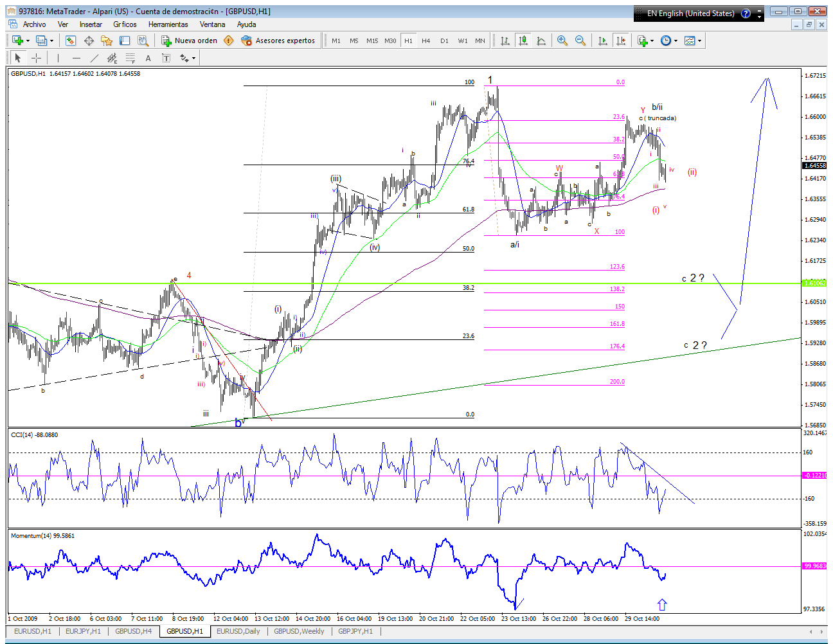833x644 pixels.
Task: Click the zoom in magnifier icon
Action: (562, 40)
